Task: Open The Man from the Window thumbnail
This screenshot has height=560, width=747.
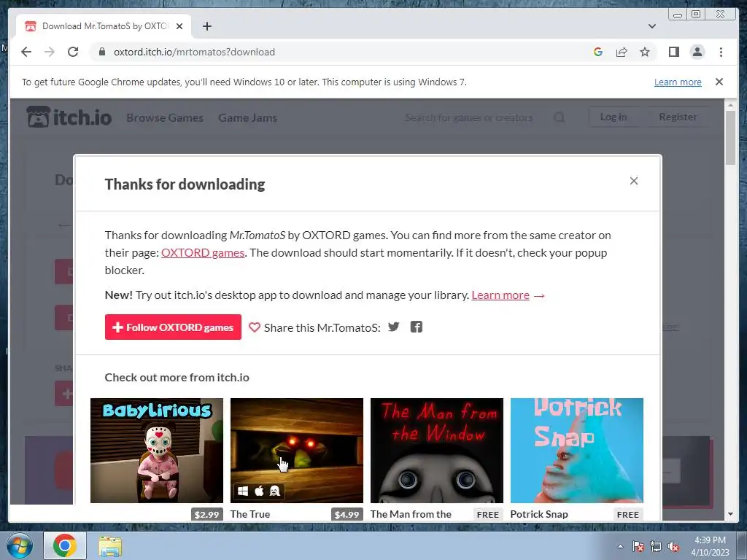Action: coord(437,451)
